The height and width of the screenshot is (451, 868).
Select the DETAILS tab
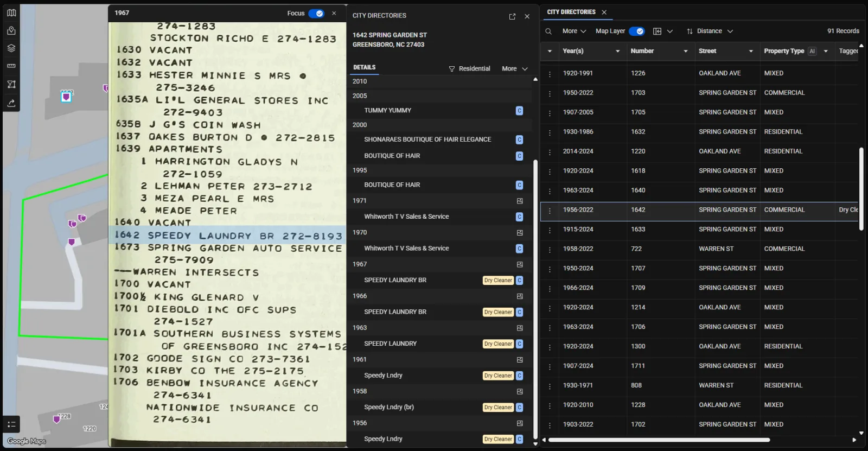click(x=364, y=67)
